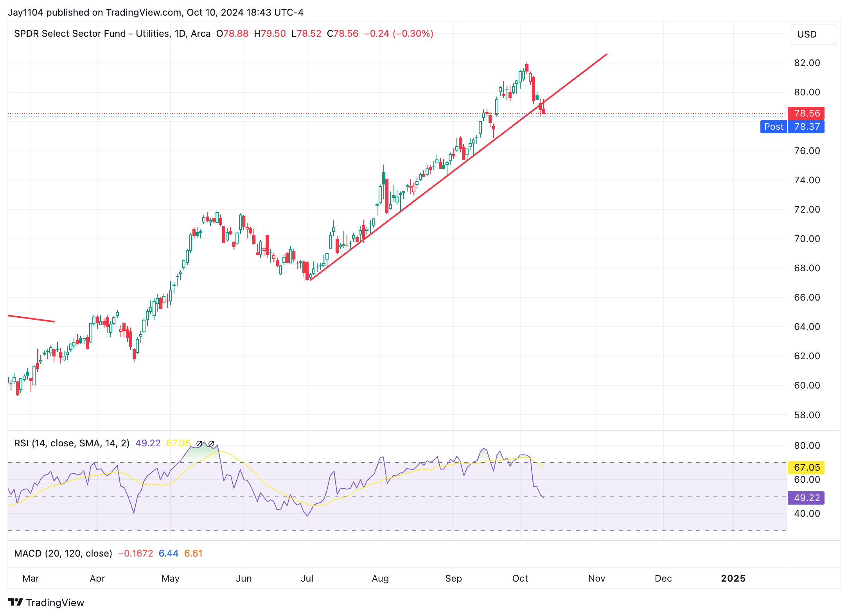
Task: Click the high value H79.50
Action: pos(270,34)
